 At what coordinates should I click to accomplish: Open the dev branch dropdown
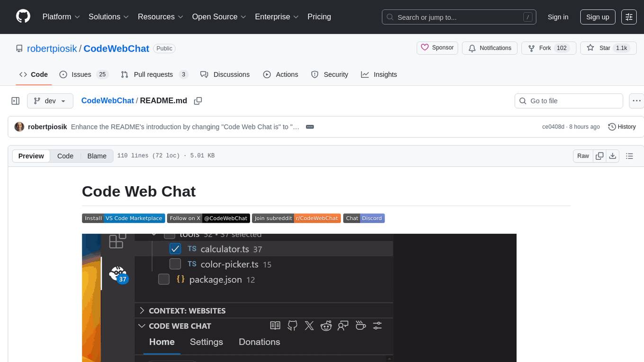[x=50, y=101]
